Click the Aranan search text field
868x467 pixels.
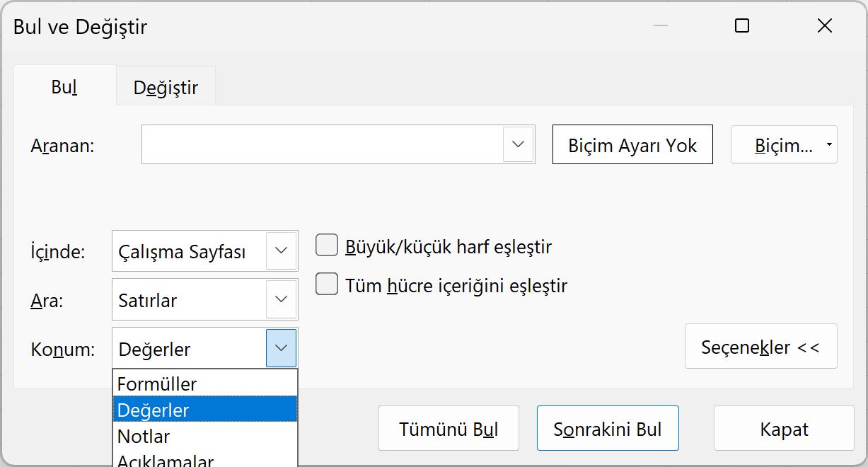[322, 145]
